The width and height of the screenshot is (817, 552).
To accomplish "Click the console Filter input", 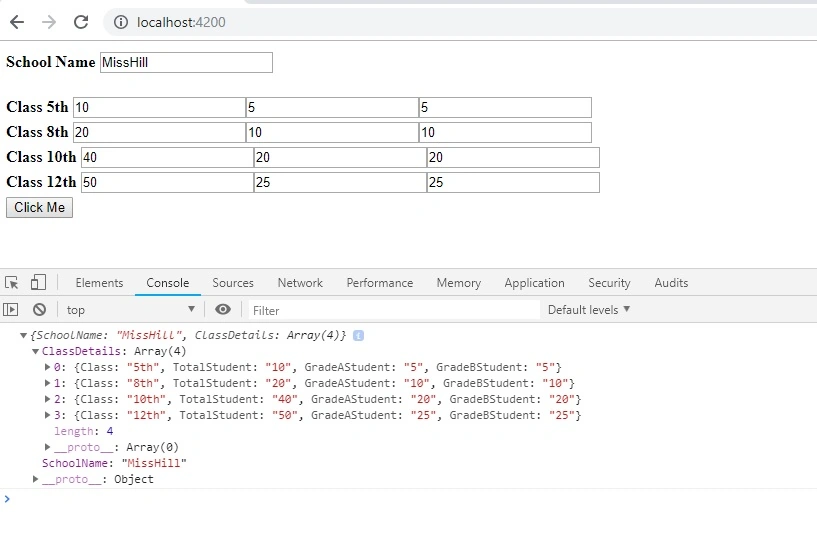I will (x=394, y=310).
